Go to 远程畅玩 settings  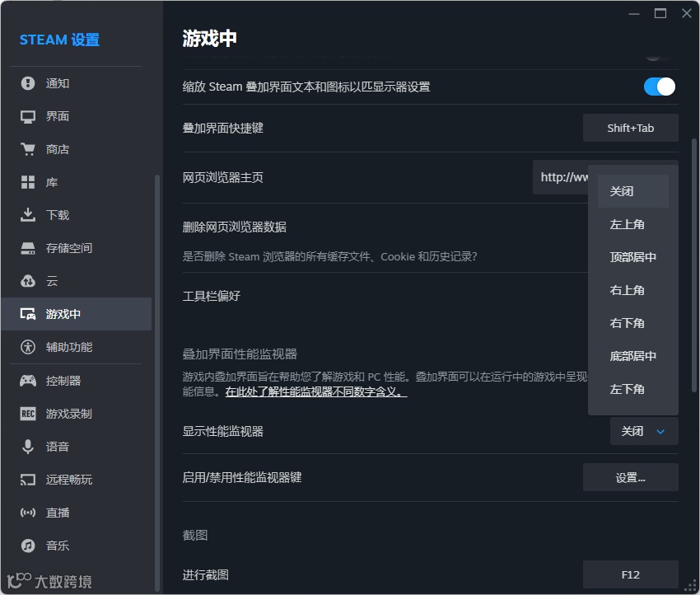[x=77, y=480]
